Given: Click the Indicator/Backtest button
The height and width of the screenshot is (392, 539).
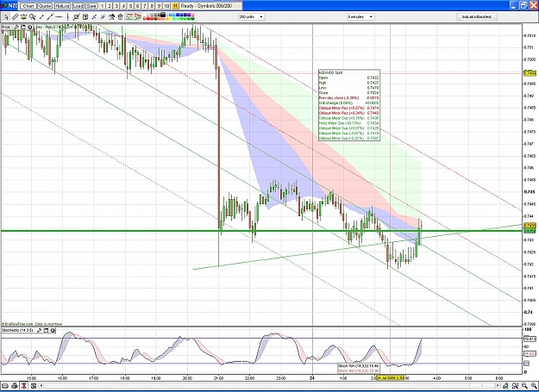Looking at the screenshot, I should click(477, 16).
